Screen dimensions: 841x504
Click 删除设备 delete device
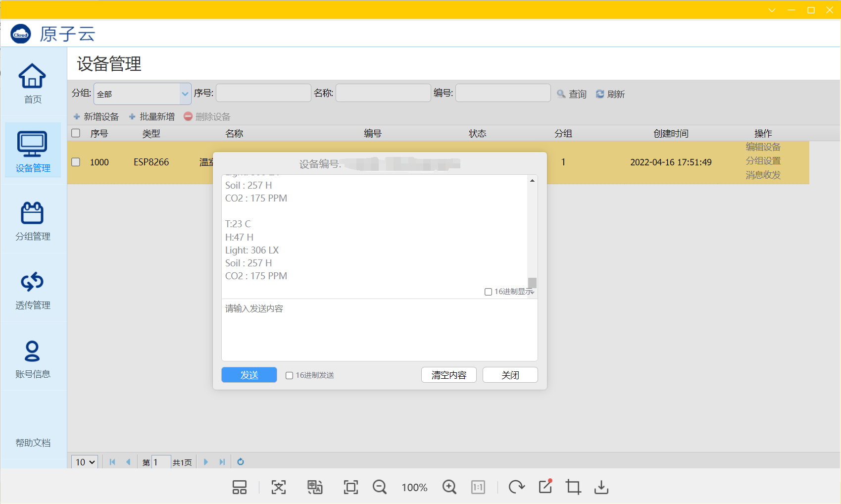tap(207, 116)
